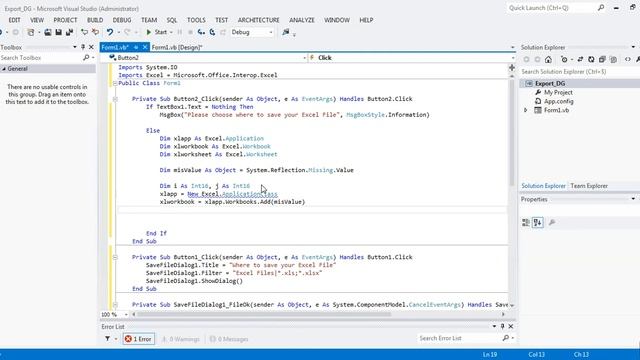The width and height of the screenshot is (640, 360).
Task: Select App.config in Solution Explorer
Action: point(558,102)
